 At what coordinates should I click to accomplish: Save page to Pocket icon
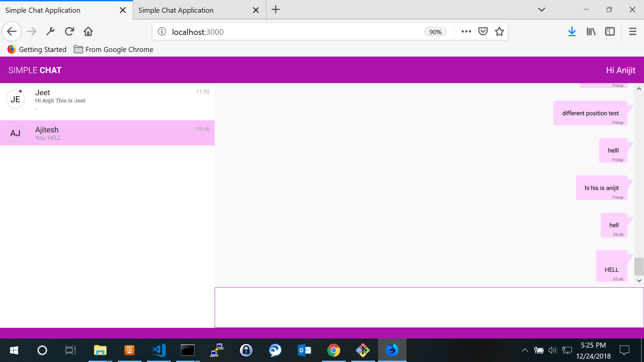coord(483,32)
